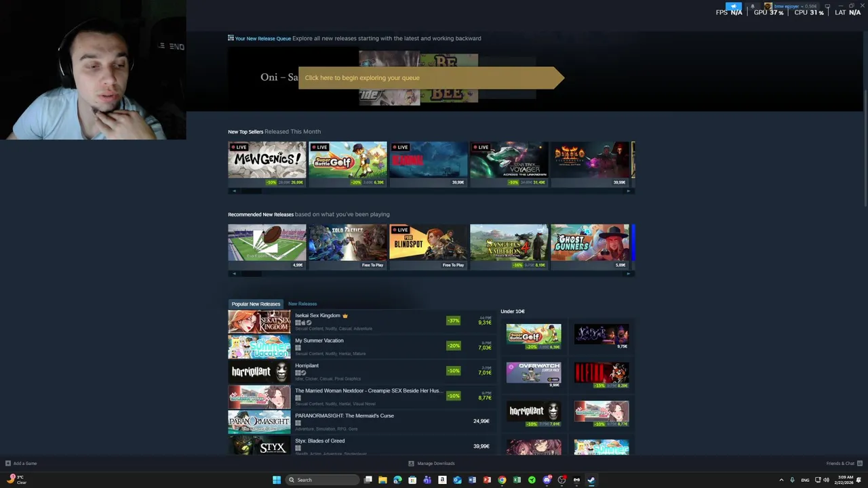Launch Microsoft Edge from the taskbar
868x488 pixels.
[x=397, y=480]
